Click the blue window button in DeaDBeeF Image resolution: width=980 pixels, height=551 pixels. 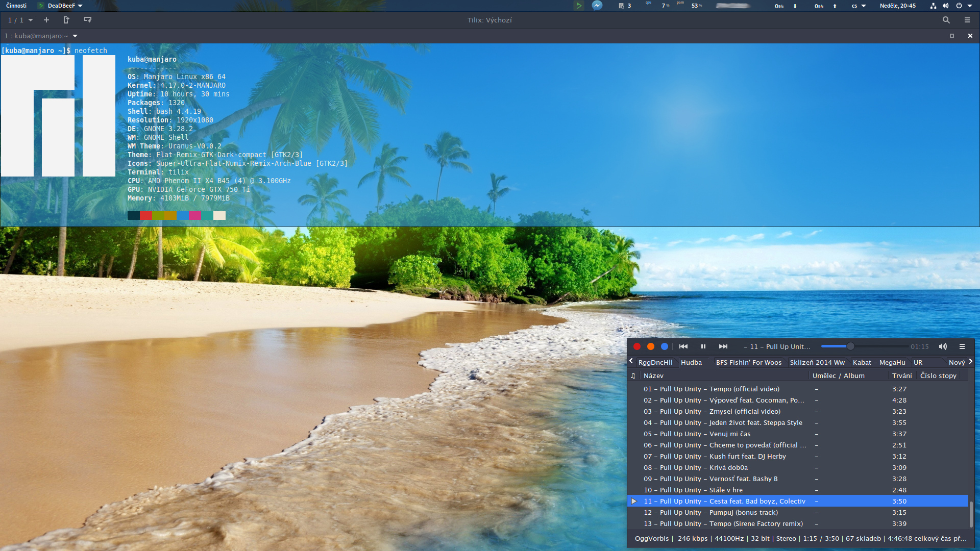coord(665,346)
